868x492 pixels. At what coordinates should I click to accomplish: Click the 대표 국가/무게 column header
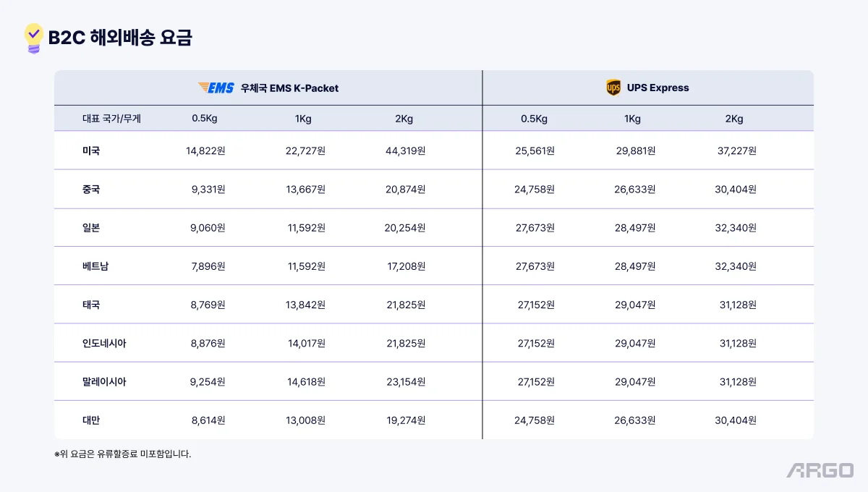click(x=111, y=119)
